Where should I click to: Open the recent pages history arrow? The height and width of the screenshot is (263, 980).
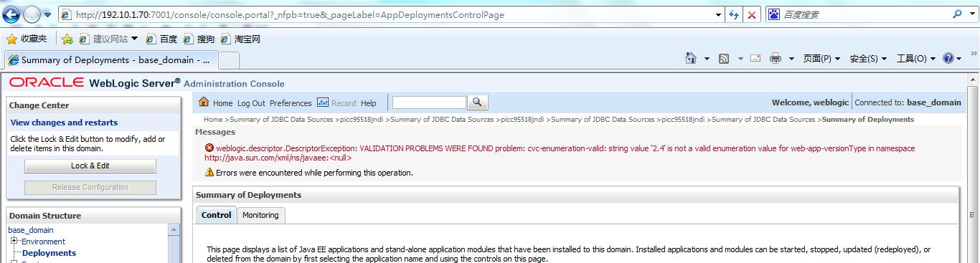[48, 15]
